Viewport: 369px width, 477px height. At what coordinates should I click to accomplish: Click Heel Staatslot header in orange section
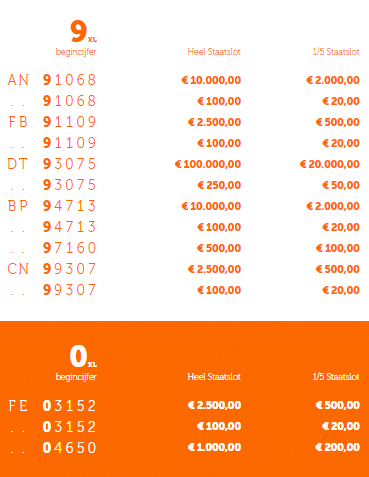coord(214,377)
